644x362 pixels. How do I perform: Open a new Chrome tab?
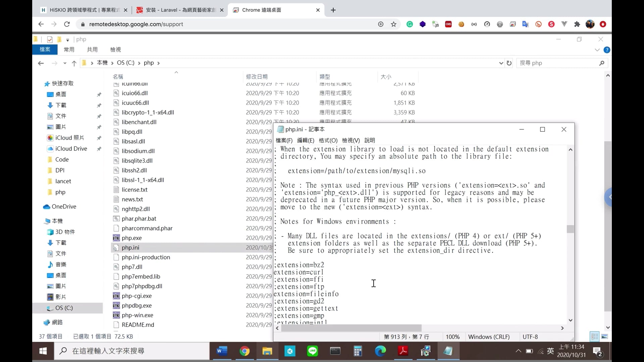pyautogui.click(x=333, y=10)
